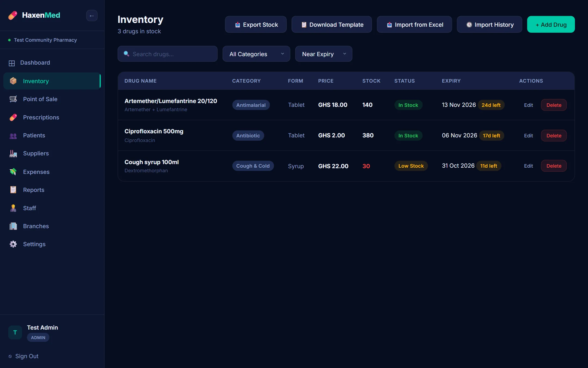Open Dashboard from the sidebar
Viewport: 588px width, 368px height.
pyautogui.click(x=52, y=63)
